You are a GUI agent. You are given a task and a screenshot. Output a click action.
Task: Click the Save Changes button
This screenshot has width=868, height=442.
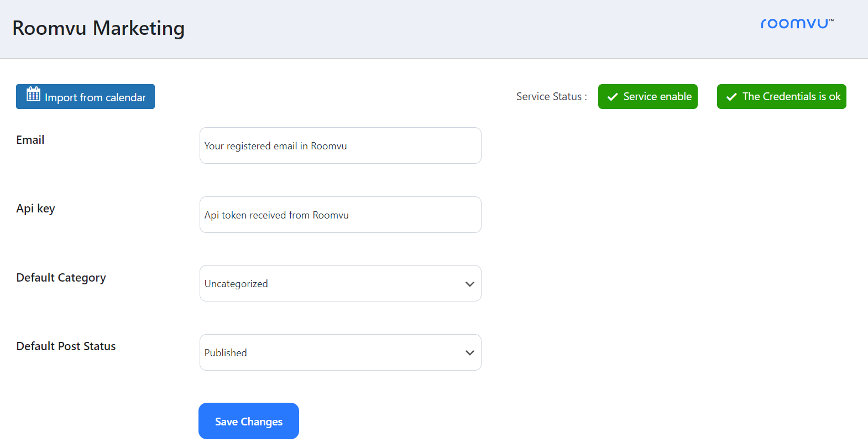249,421
